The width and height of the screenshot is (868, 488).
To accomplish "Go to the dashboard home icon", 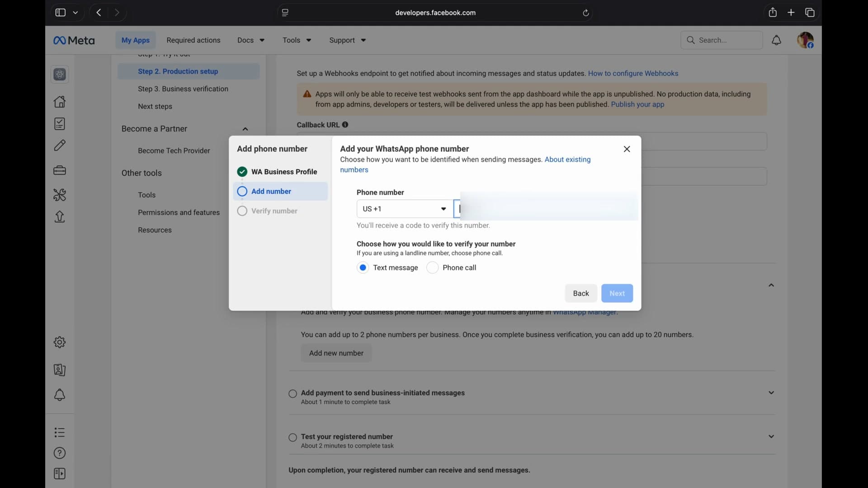I will (x=60, y=102).
